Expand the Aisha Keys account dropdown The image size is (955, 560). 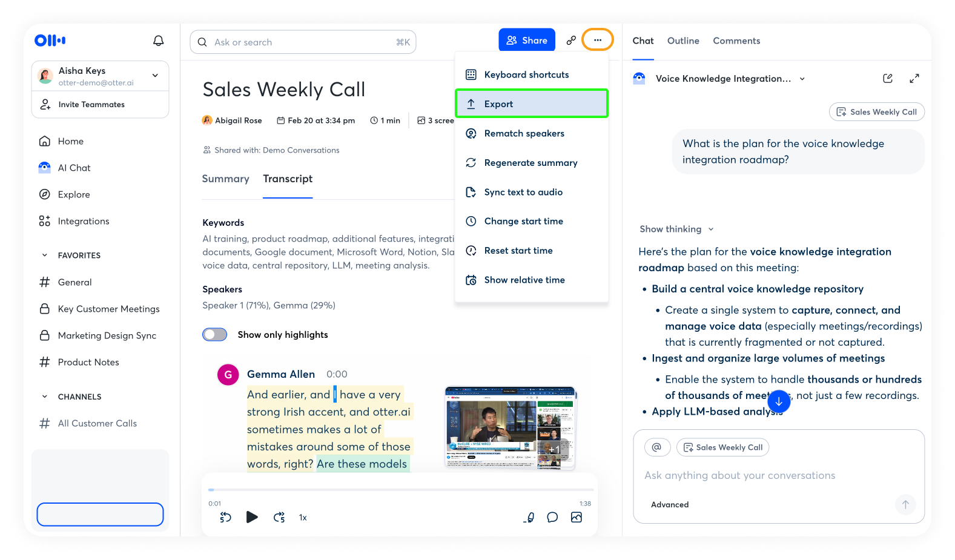155,76
